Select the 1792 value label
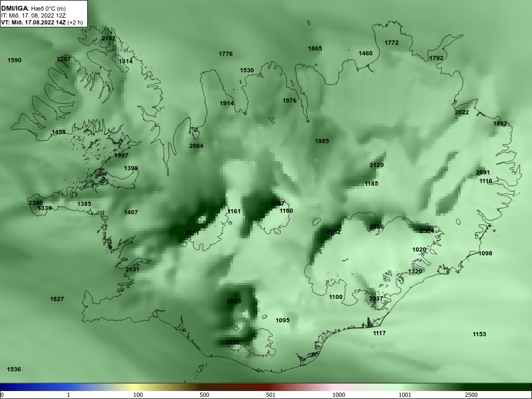532x399 pixels. pos(436,58)
